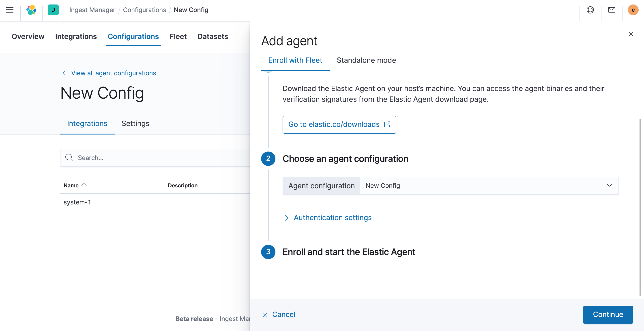The height and width of the screenshot is (334, 644).
Task: Dismiss the Add agent flyout with the X
Action: click(631, 34)
